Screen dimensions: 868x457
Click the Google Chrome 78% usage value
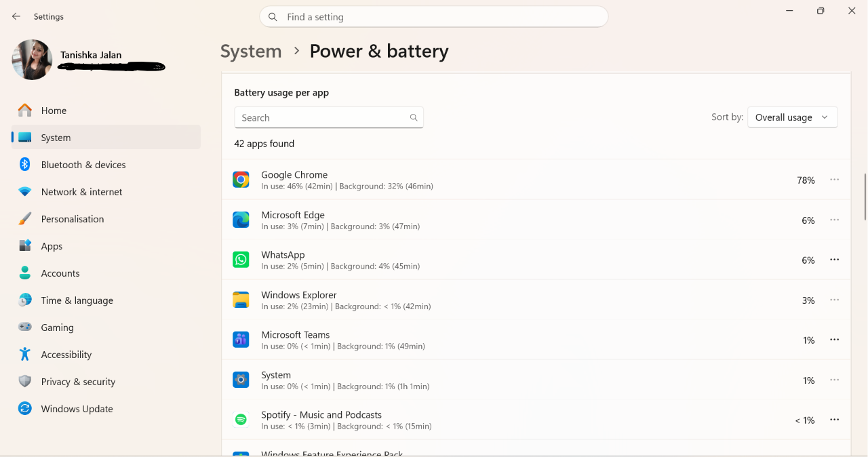806,180
